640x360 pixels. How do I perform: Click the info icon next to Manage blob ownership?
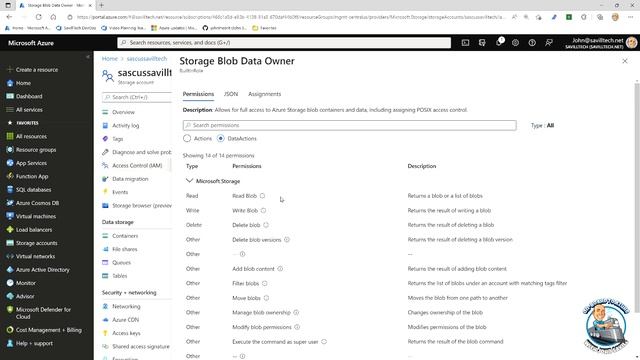pos(296,312)
